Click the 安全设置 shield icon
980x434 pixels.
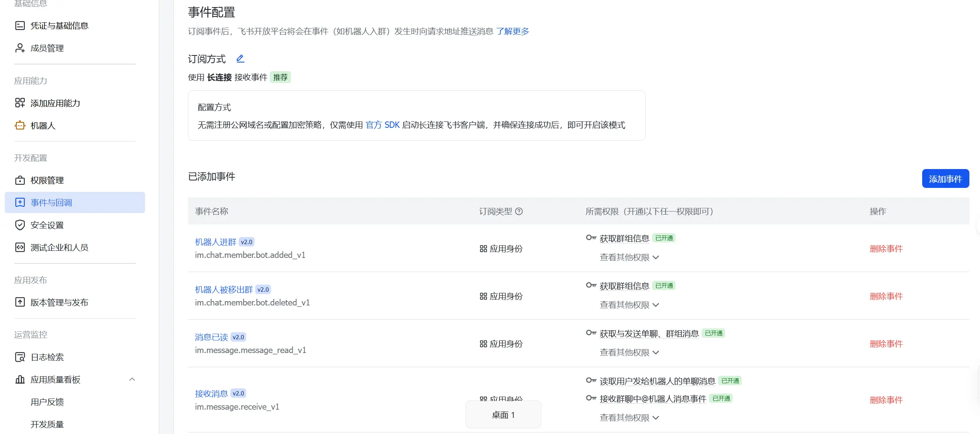click(20, 225)
